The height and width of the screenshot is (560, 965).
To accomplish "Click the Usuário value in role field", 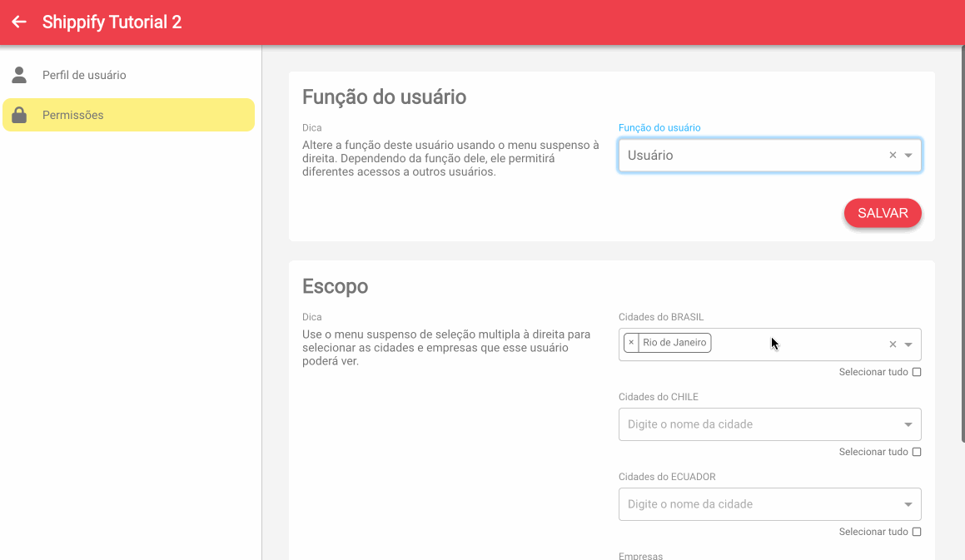I will pos(650,155).
